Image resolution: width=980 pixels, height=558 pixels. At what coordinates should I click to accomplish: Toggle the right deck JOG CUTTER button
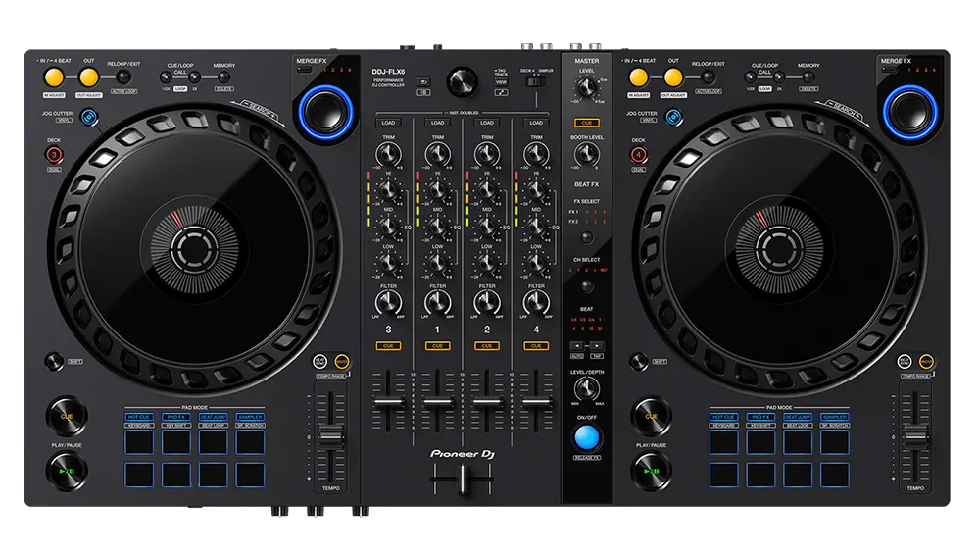click(x=673, y=117)
